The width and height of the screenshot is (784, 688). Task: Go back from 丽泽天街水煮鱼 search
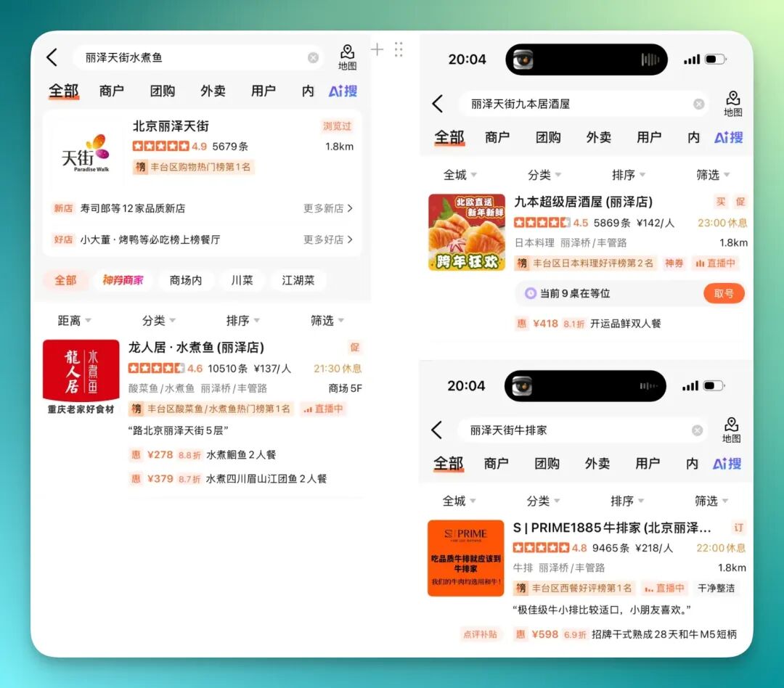click(x=52, y=57)
